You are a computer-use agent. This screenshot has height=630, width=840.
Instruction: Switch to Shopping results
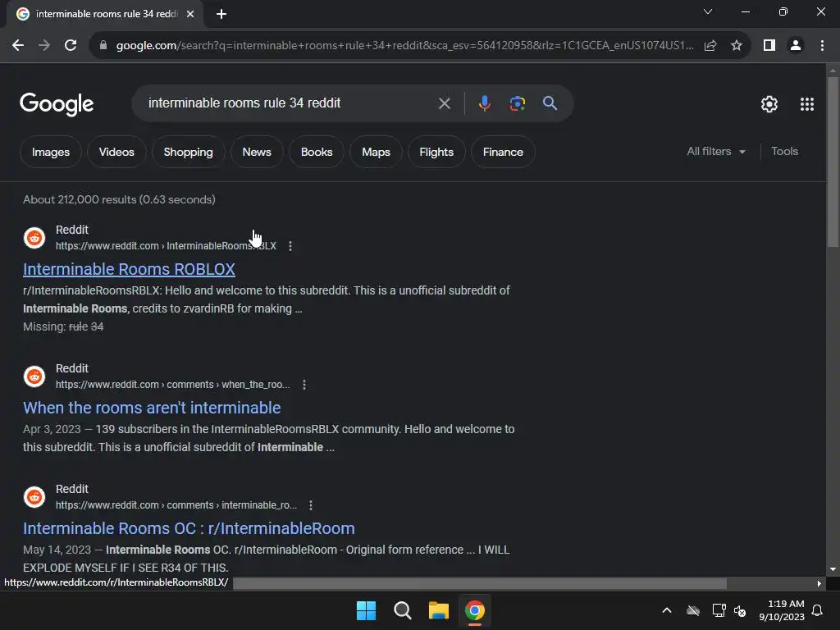point(188,152)
